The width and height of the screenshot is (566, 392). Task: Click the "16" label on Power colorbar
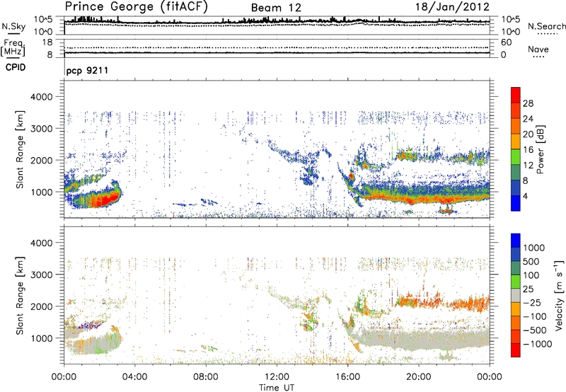(x=528, y=150)
